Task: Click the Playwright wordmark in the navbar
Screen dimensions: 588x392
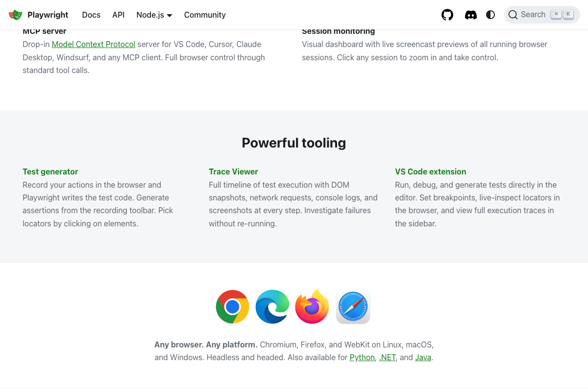Action: click(x=48, y=15)
